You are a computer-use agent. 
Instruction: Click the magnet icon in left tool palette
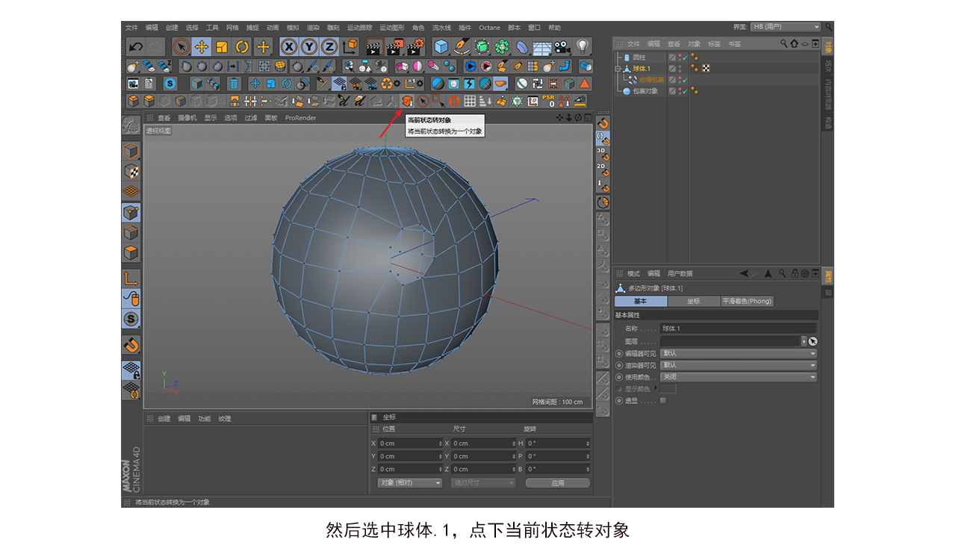coord(131,345)
